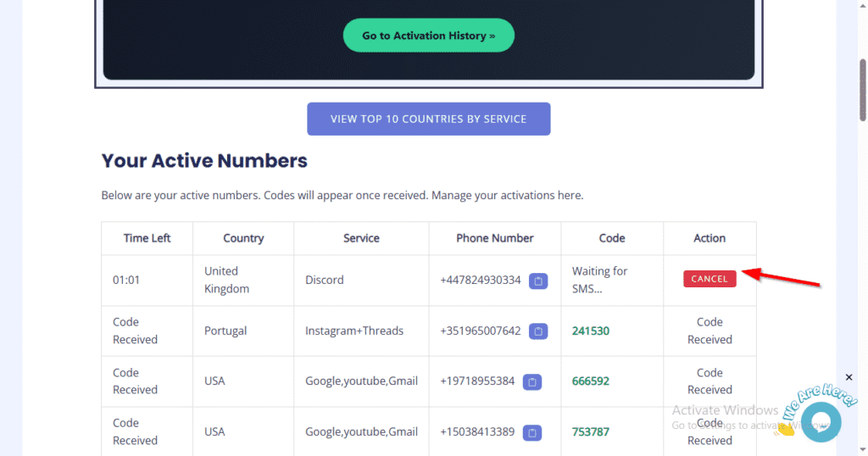Click the Action column header
Image resolution: width=868 pixels, height=456 pixels.
click(709, 238)
